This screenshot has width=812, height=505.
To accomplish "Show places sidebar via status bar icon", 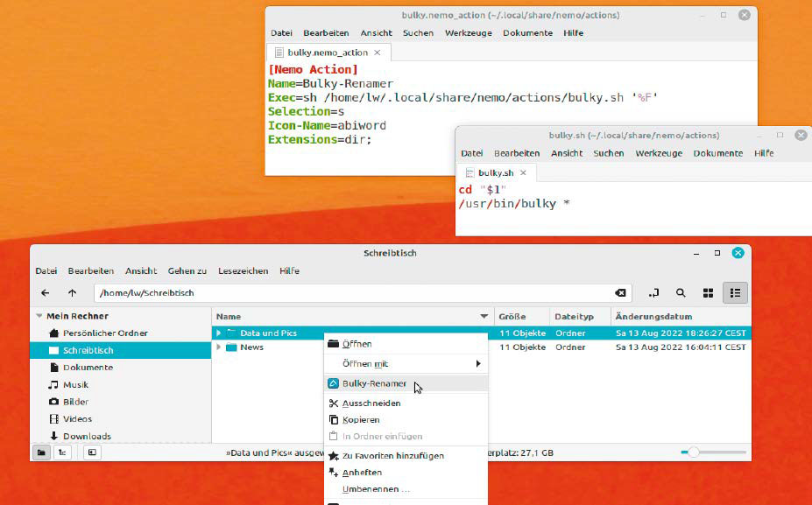I will [41, 452].
